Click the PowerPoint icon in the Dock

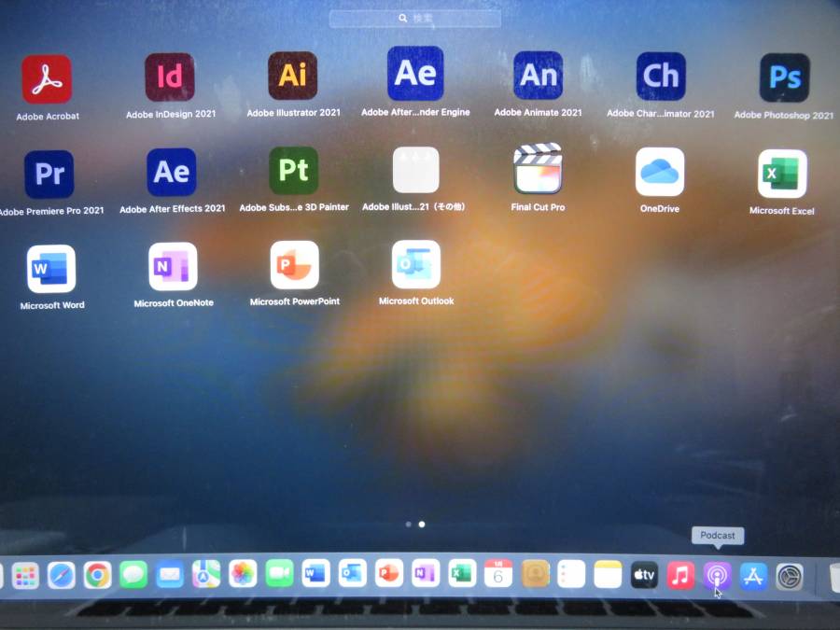(389, 574)
